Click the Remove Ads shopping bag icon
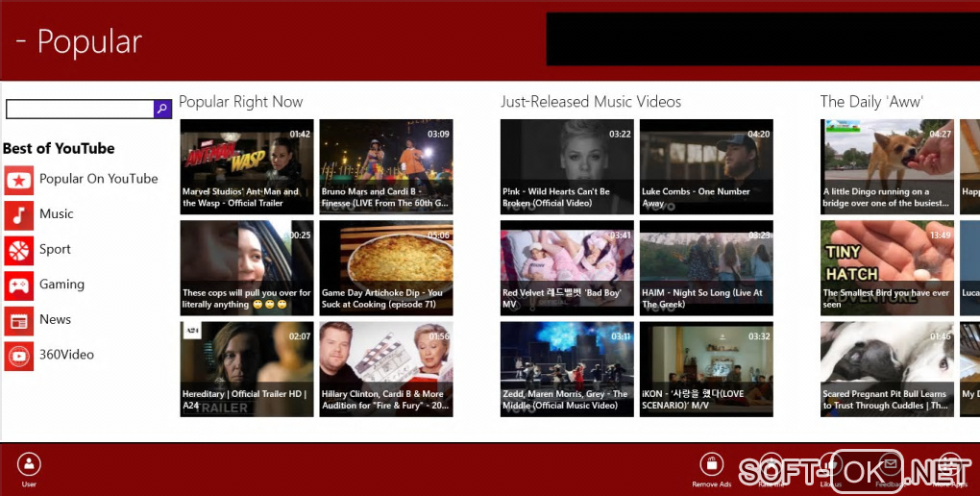Viewport: 980px width, 496px height. tap(711, 464)
